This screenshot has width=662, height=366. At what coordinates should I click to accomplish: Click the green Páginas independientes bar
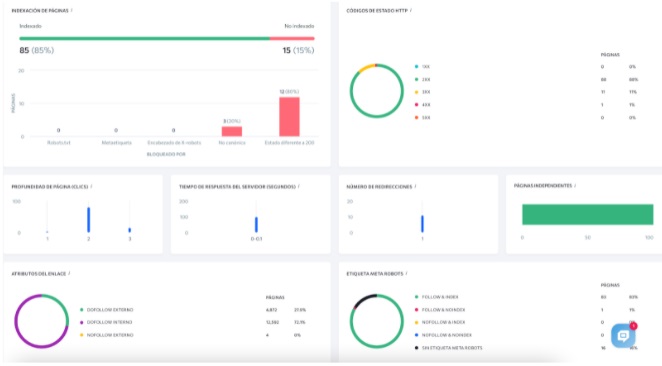(x=588, y=214)
